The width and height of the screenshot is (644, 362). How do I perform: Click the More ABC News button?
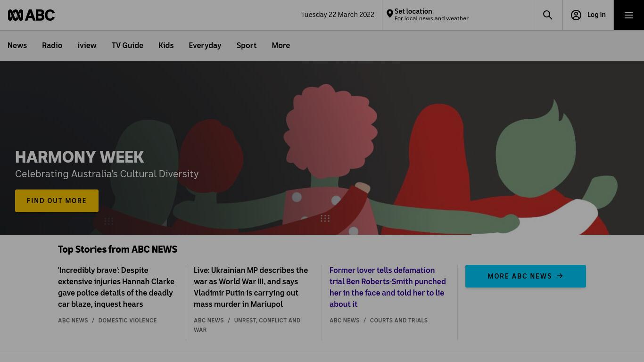[526, 276]
